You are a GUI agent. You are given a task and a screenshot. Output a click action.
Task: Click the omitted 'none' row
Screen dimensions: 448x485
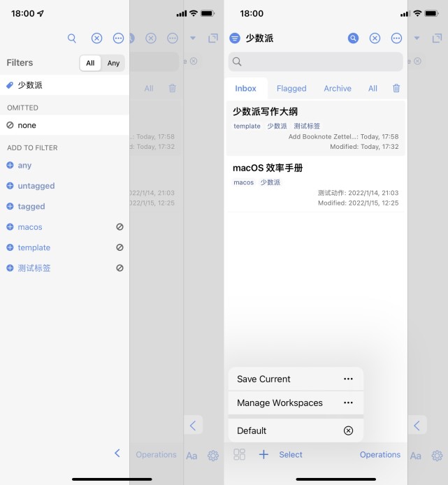[64, 125]
